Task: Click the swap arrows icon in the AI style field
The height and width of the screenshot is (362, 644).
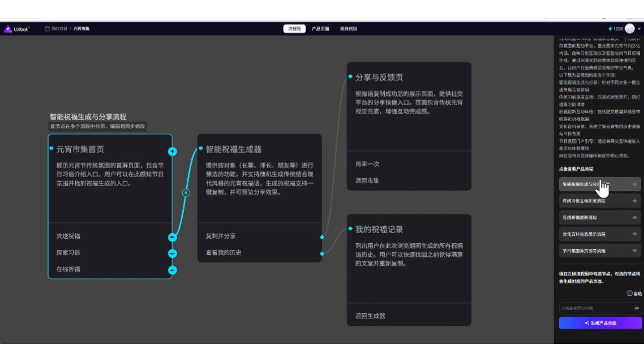Action: [636, 307]
